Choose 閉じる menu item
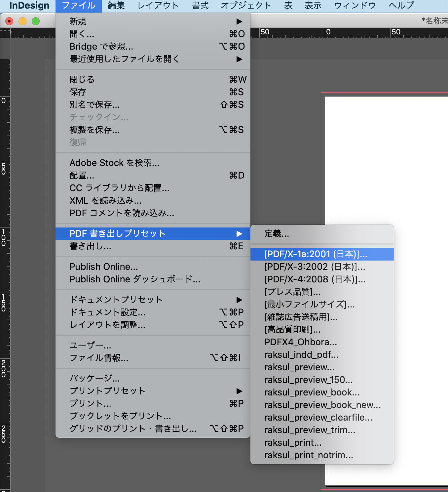The image size is (448, 492). pos(153,80)
